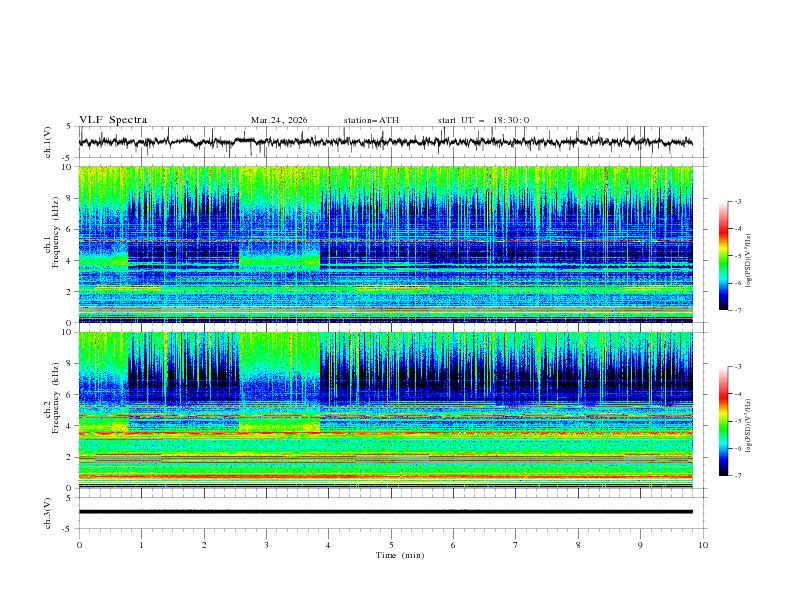
Task: Select the date text "Mar.24, 2026"
Action: pyautogui.click(x=279, y=120)
